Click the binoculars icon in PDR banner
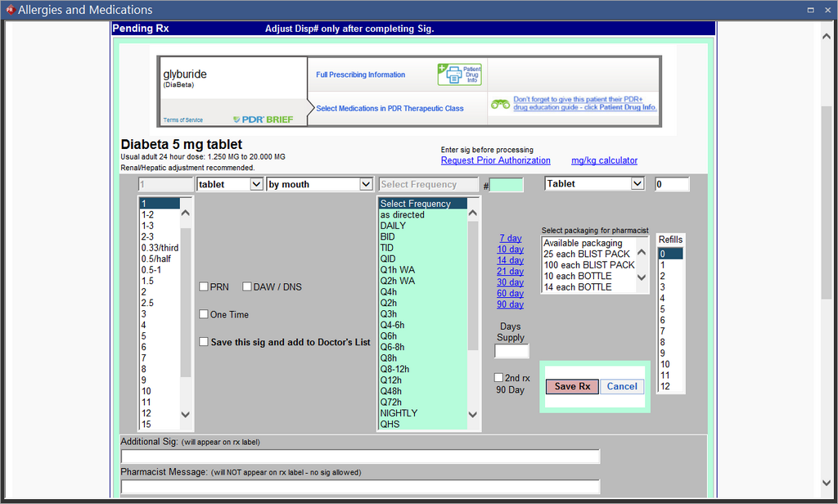 click(500, 105)
